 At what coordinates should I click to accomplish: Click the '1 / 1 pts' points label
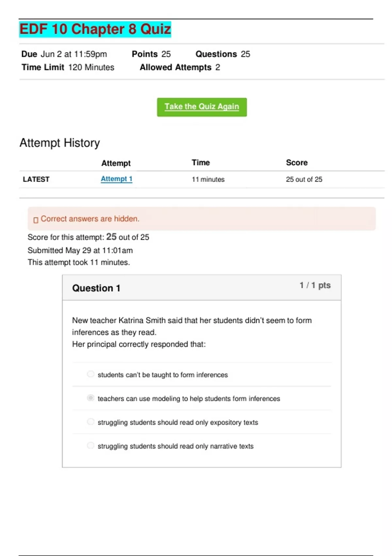pyautogui.click(x=315, y=286)
